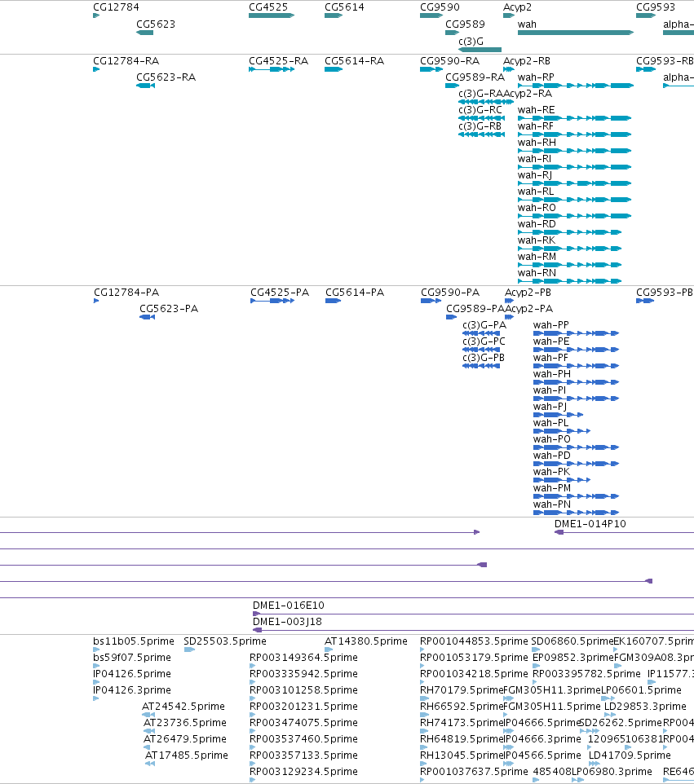This screenshot has width=694, height=784.
Task: Click the wah-RI transcript label
Action: pos(534,158)
